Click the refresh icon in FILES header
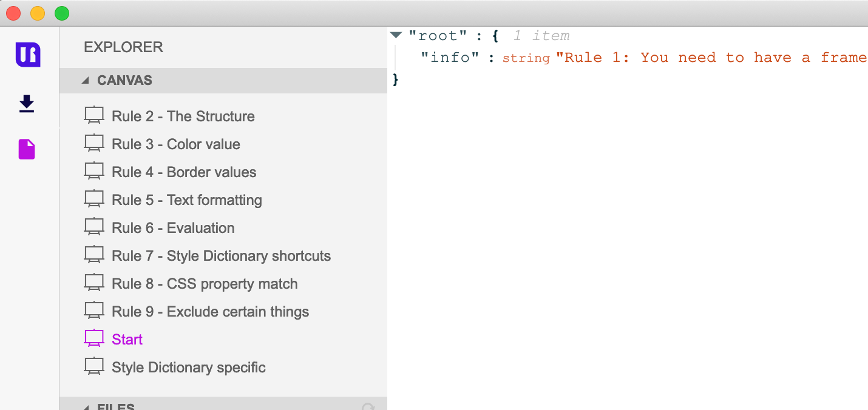 tap(368, 406)
